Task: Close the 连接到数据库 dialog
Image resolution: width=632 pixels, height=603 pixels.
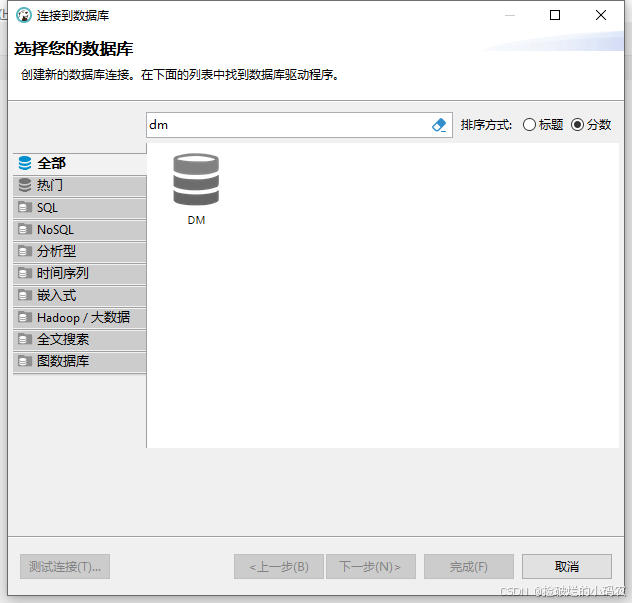Action: (601, 15)
